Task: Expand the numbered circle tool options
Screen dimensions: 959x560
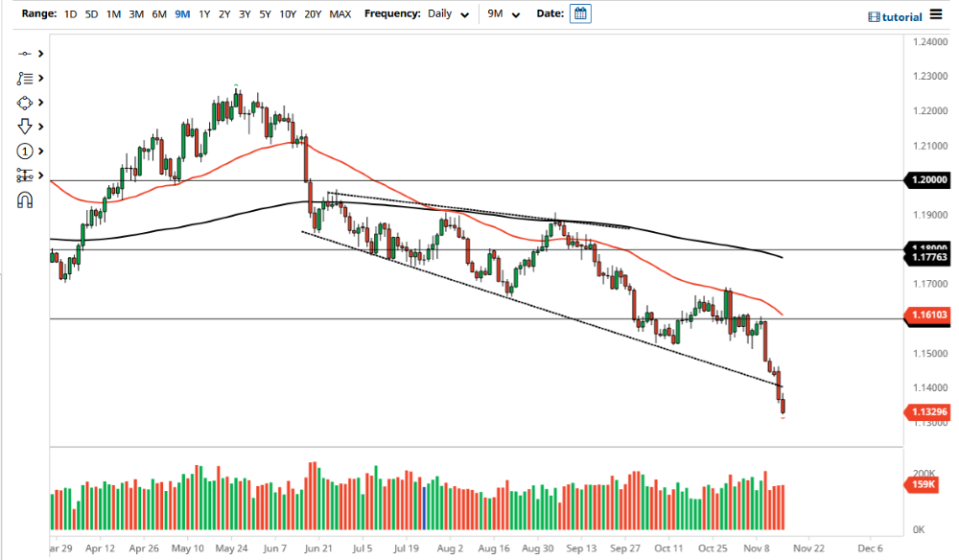Action: (x=41, y=151)
